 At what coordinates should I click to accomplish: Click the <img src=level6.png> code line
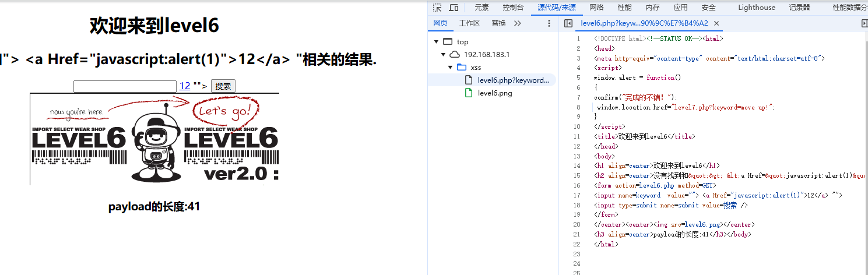(x=674, y=224)
